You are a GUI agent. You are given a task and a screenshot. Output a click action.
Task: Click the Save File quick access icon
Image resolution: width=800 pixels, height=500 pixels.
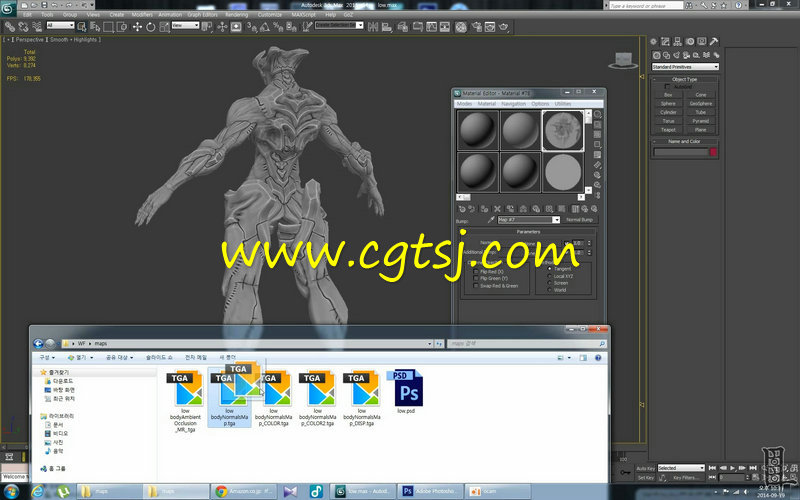(44, 5)
